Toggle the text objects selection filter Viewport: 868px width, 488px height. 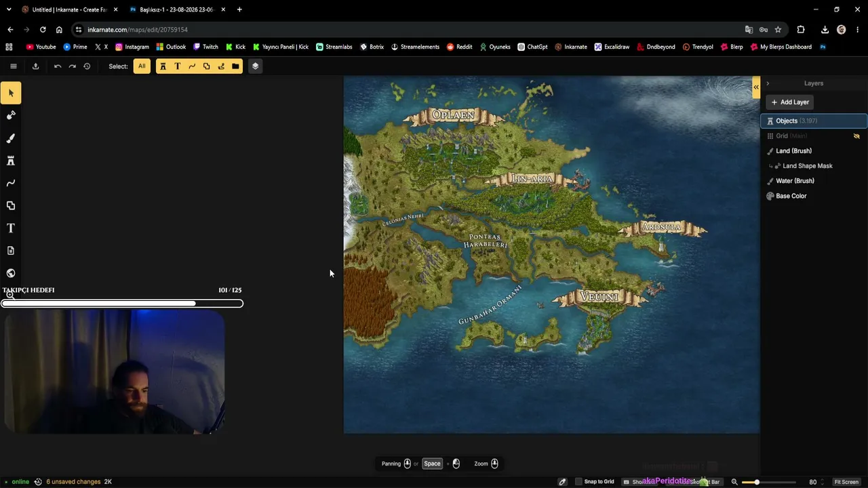pyautogui.click(x=178, y=66)
